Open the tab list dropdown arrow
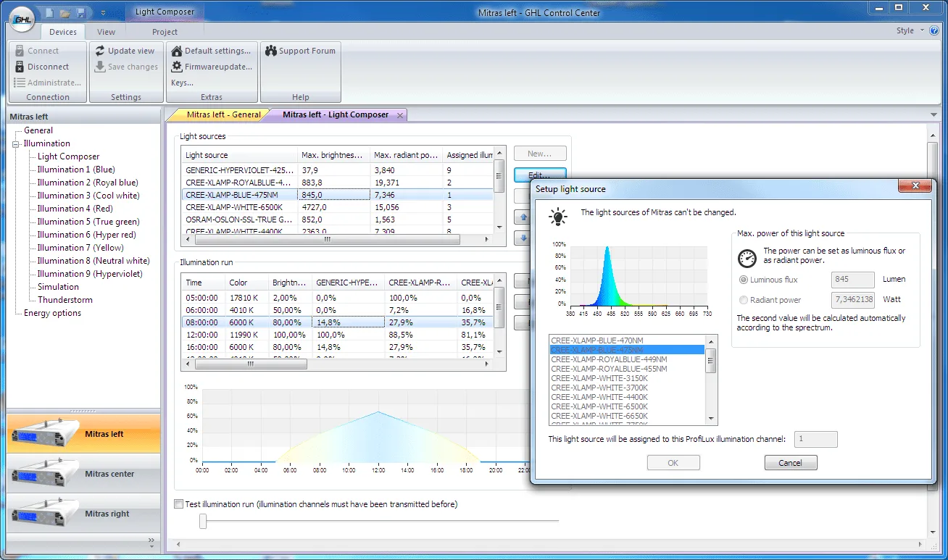The height and width of the screenshot is (560, 948). pos(934,115)
